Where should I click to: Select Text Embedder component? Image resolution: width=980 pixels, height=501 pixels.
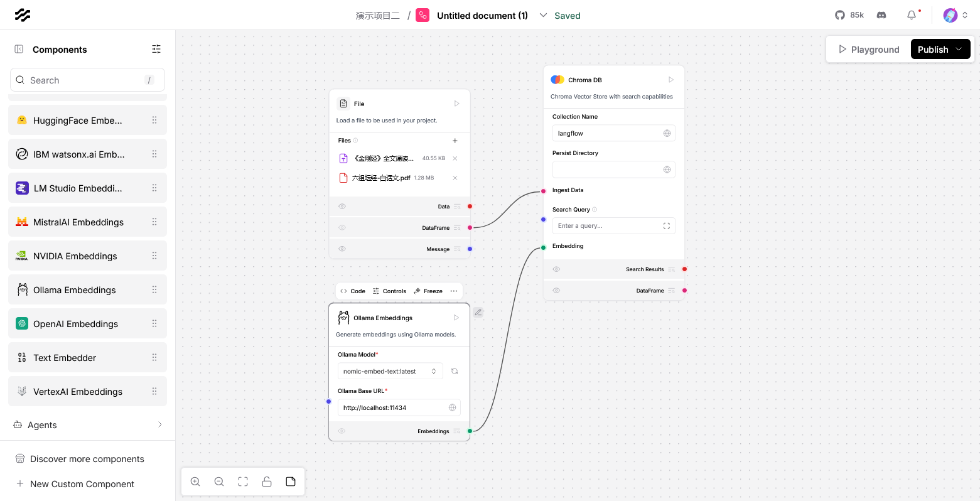click(87, 357)
